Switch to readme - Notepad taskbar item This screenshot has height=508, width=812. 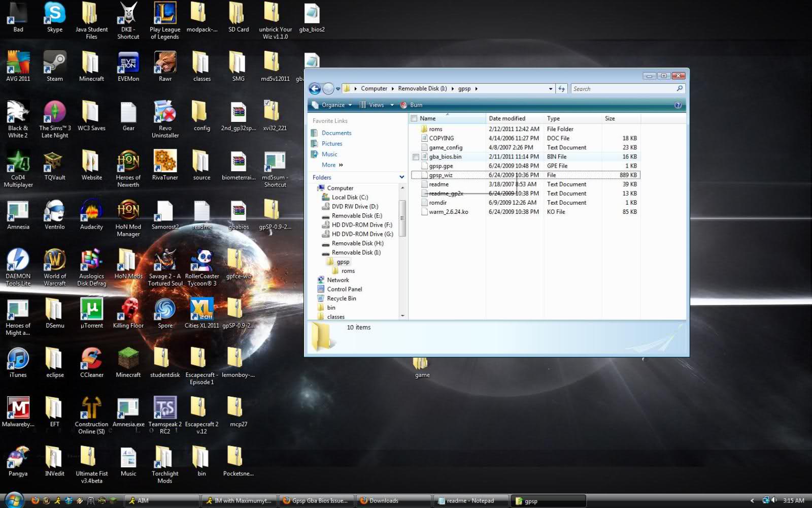click(470, 501)
